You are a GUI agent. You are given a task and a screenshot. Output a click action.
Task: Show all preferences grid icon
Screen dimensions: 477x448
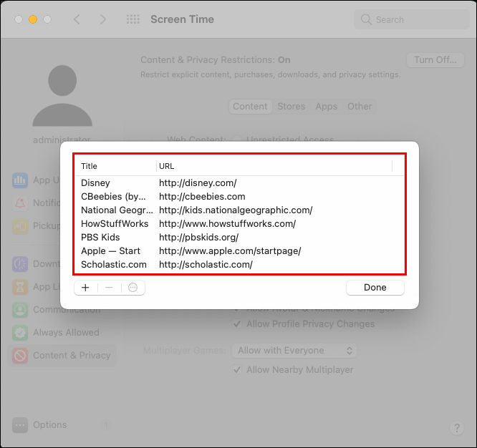click(133, 19)
